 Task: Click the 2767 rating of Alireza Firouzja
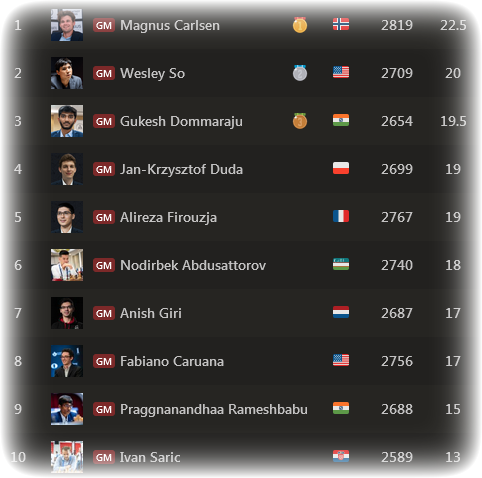[x=397, y=217]
